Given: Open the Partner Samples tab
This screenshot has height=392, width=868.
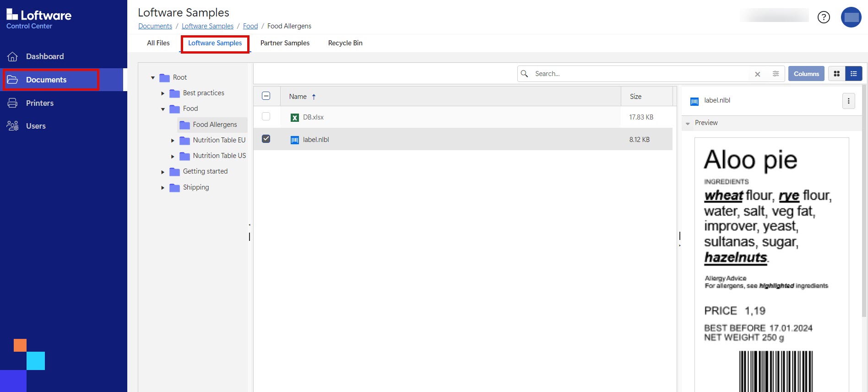Looking at the screenshot, I should pos(285,43).
